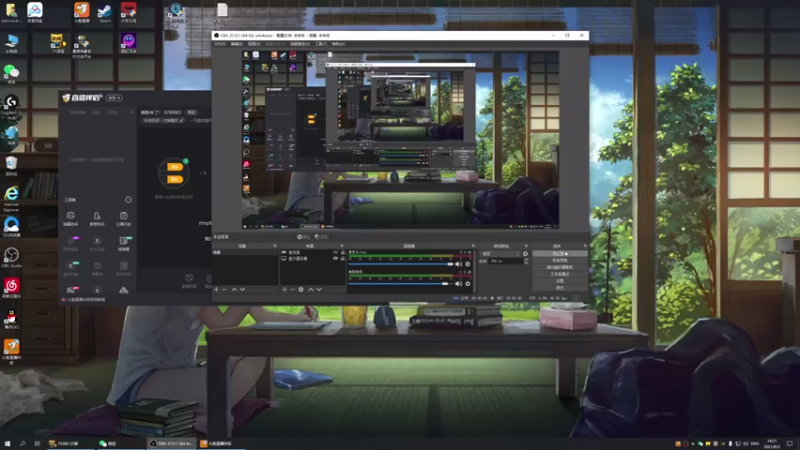Open the Steam desktop shortcut
Screen dimensions: 800x450
tap(105, 12)
